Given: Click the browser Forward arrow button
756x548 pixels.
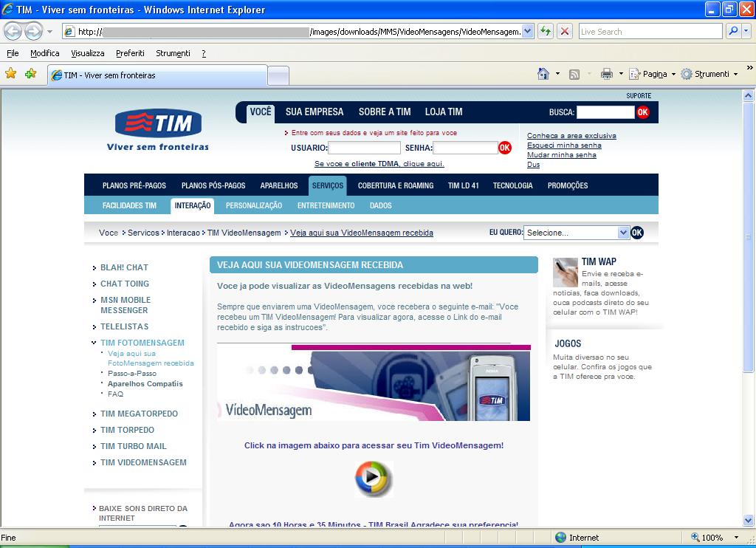Looking at the screenshot, I should [x=33, y=31].
